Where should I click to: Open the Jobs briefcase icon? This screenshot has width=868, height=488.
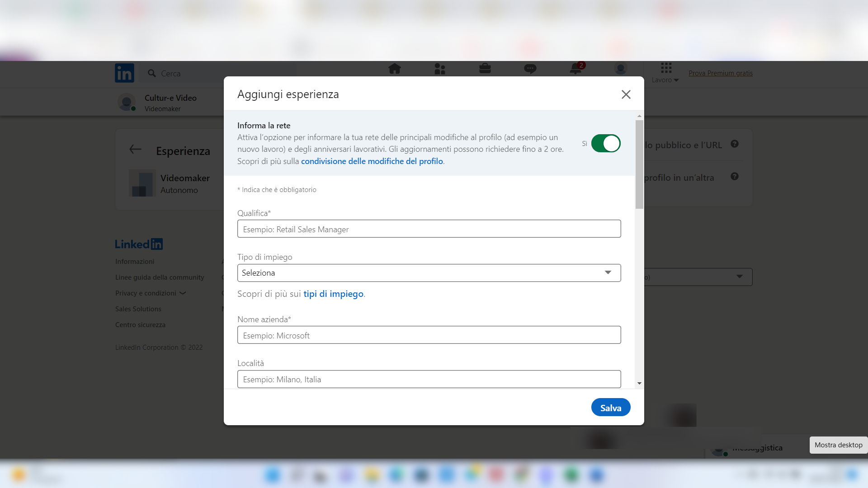(485, 69)
